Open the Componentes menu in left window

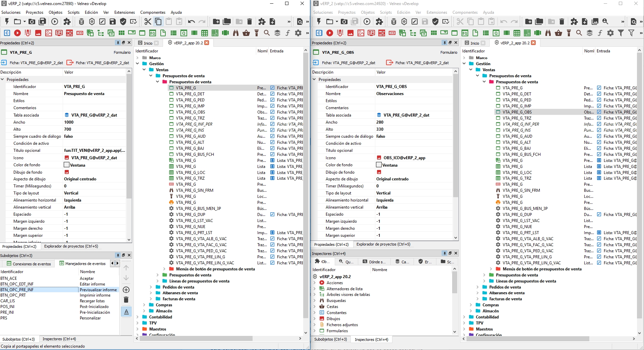tap(153, 12)
